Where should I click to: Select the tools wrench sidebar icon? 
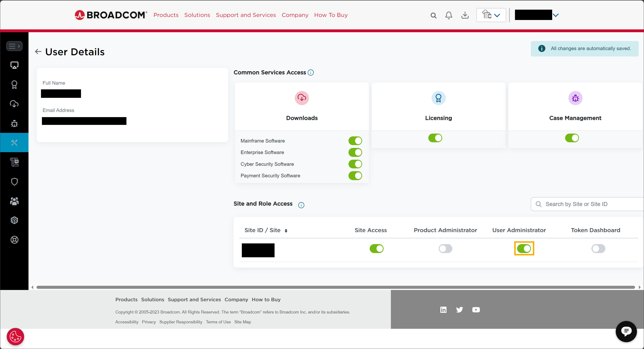pyautogui.click(x=14, y=143)
